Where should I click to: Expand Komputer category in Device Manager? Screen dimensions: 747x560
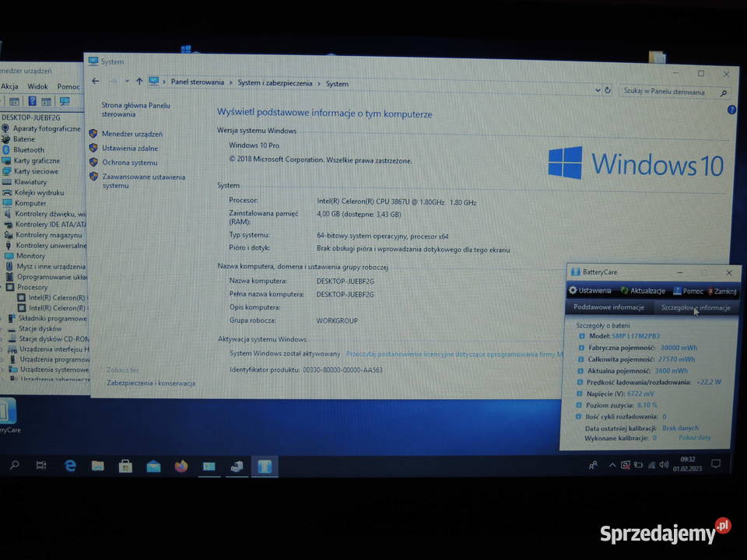[x=30, y=203]
